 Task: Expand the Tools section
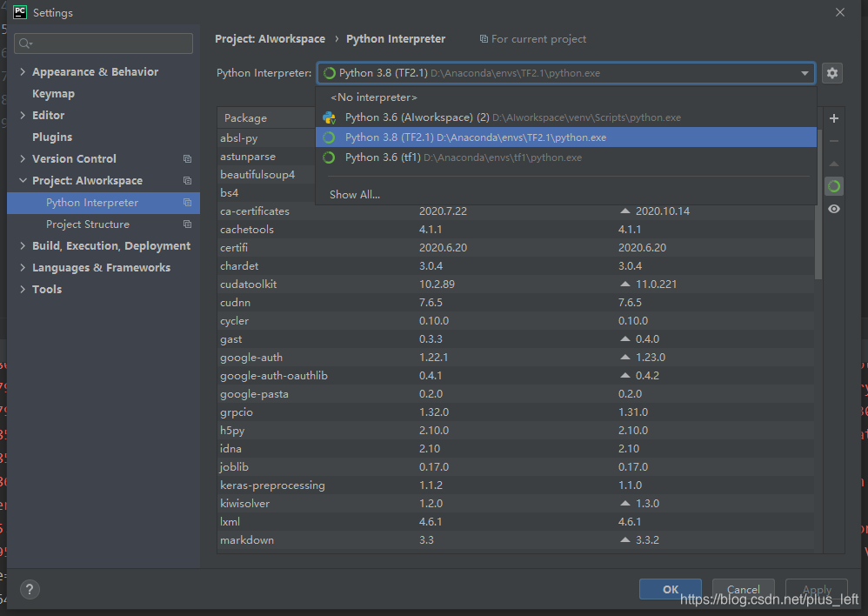tap(23, 289)
